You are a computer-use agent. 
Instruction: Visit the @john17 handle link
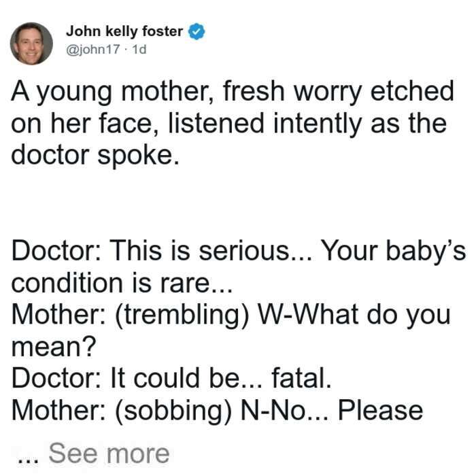click(93, 49)
